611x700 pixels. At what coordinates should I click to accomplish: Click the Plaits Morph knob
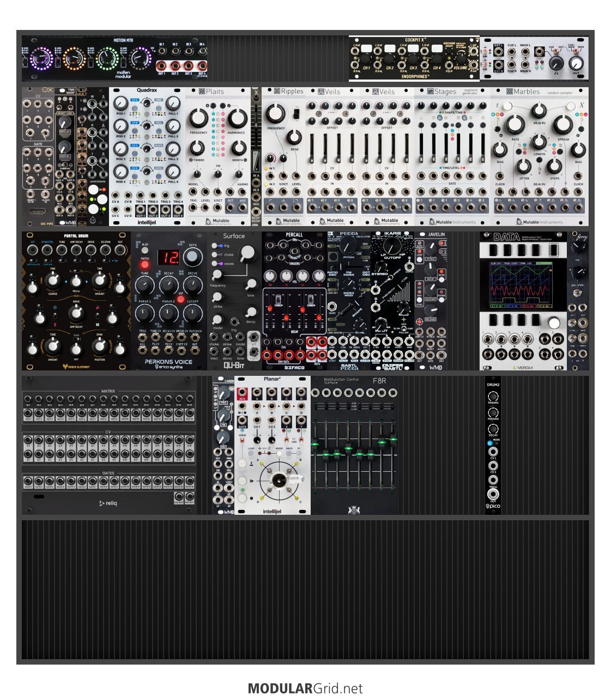pyautogui.click(x=238, y=148)
